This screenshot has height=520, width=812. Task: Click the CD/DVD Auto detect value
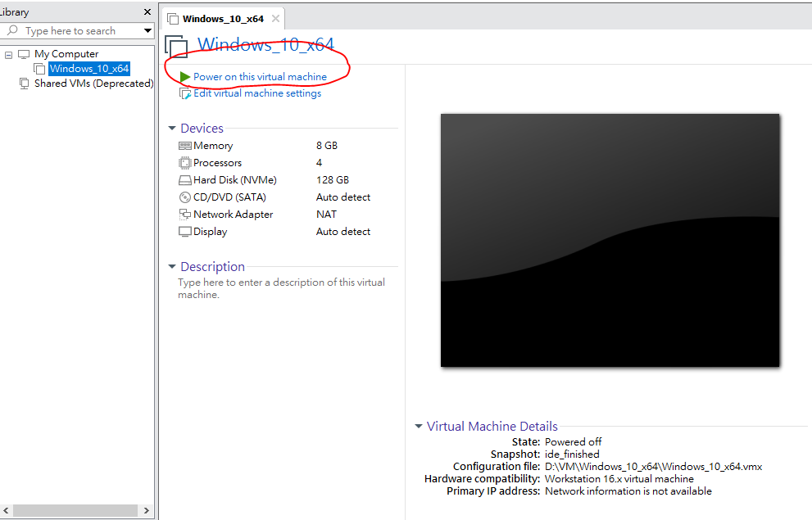(343, 197)
